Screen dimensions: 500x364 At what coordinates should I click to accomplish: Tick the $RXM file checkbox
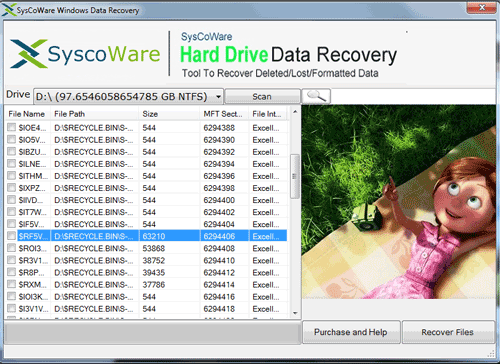[x=11, y=284]
